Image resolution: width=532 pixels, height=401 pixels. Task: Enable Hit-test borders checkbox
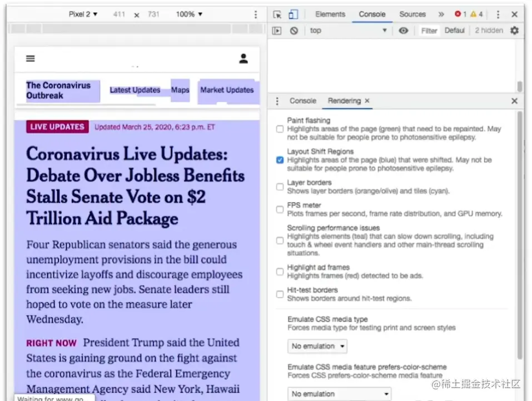click(x=280, y=294)
